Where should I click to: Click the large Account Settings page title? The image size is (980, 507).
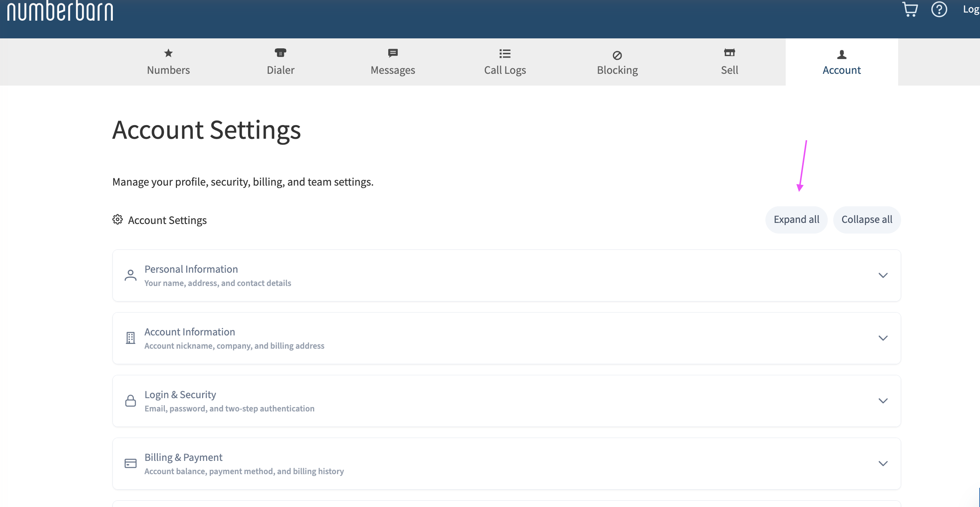[206, 130]
